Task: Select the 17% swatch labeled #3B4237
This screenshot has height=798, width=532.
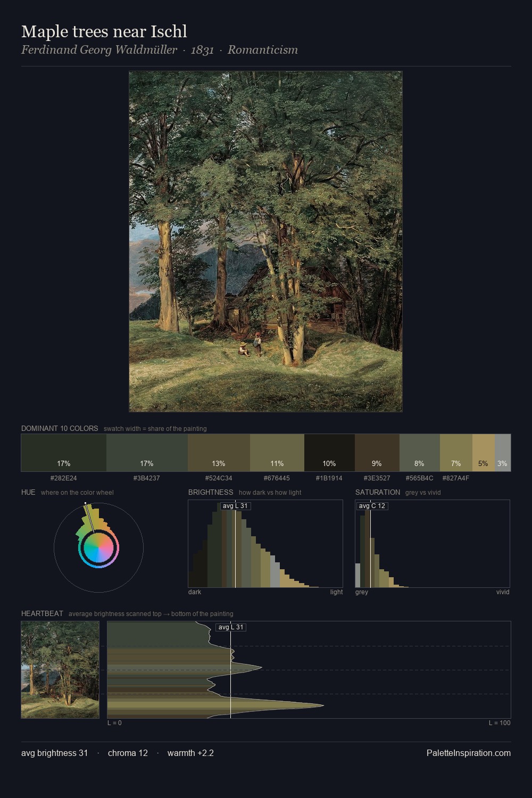Action: [147, 453]
